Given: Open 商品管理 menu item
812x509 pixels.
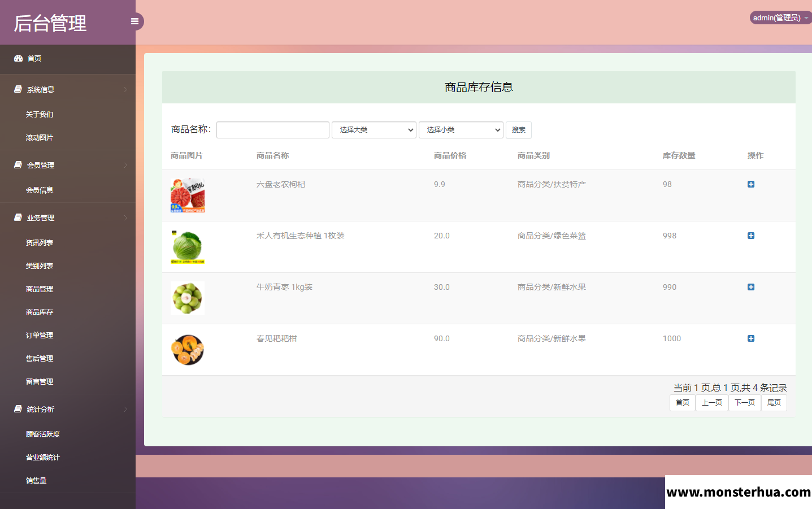Looking at the screenshot, I should click(40, 289).
